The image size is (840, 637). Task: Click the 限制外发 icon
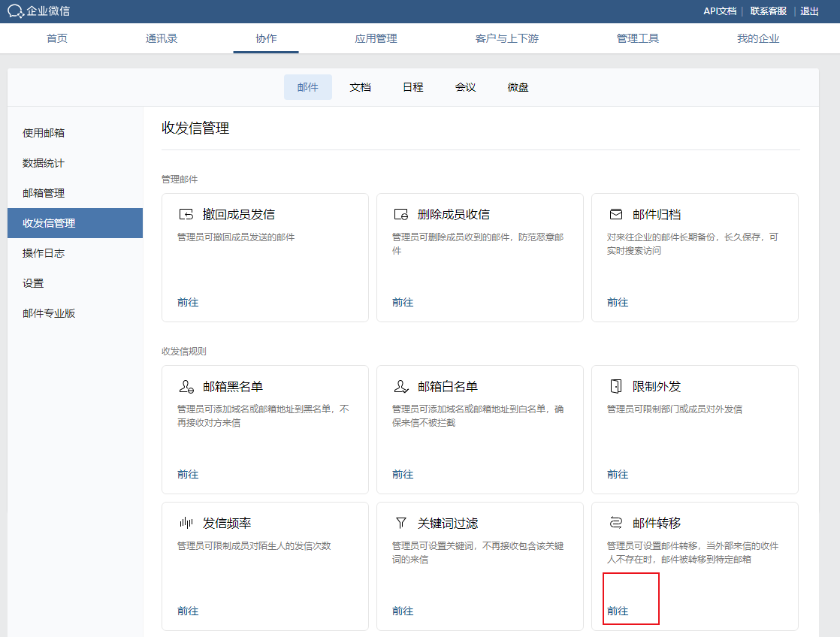(x=615, y=387)
